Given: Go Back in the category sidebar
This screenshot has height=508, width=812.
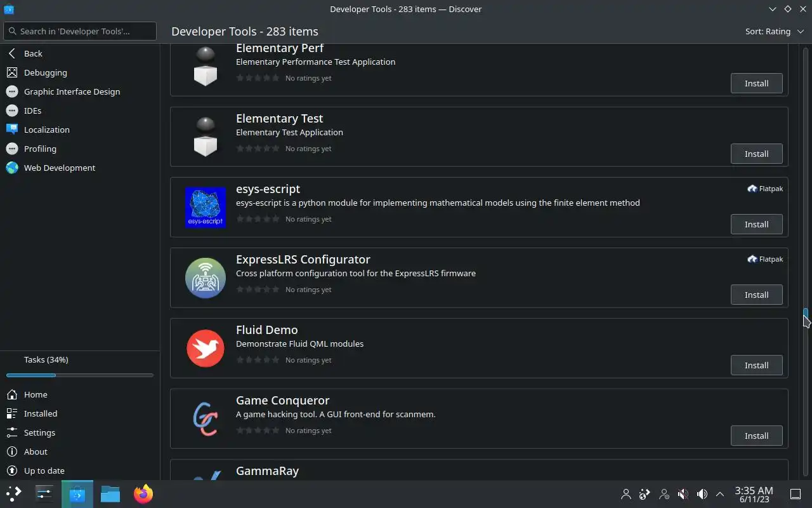Looking at the screenshot, I should 80,53.
